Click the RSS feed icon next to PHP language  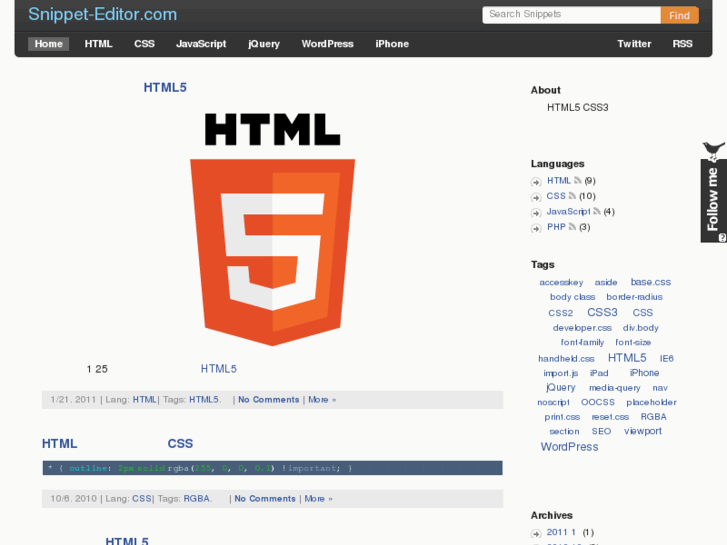(572, 226)
